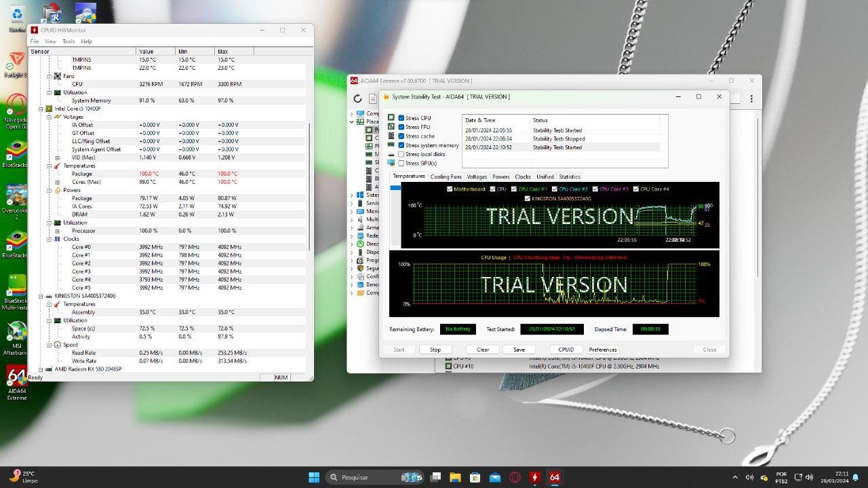Expand Processor utilization row

click(x=58, y=231)
